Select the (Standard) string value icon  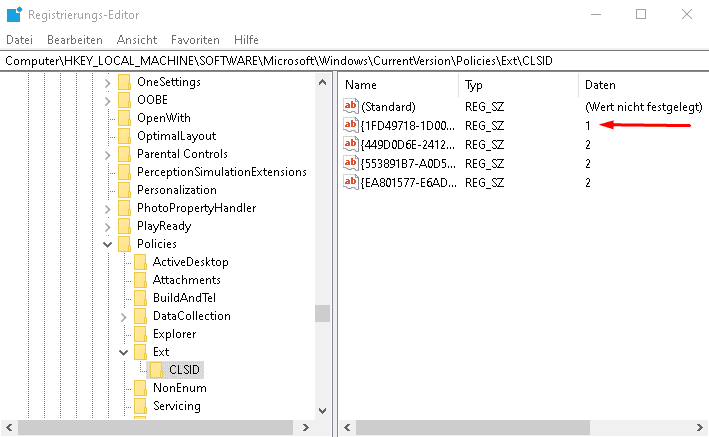(x=350, y=106)
